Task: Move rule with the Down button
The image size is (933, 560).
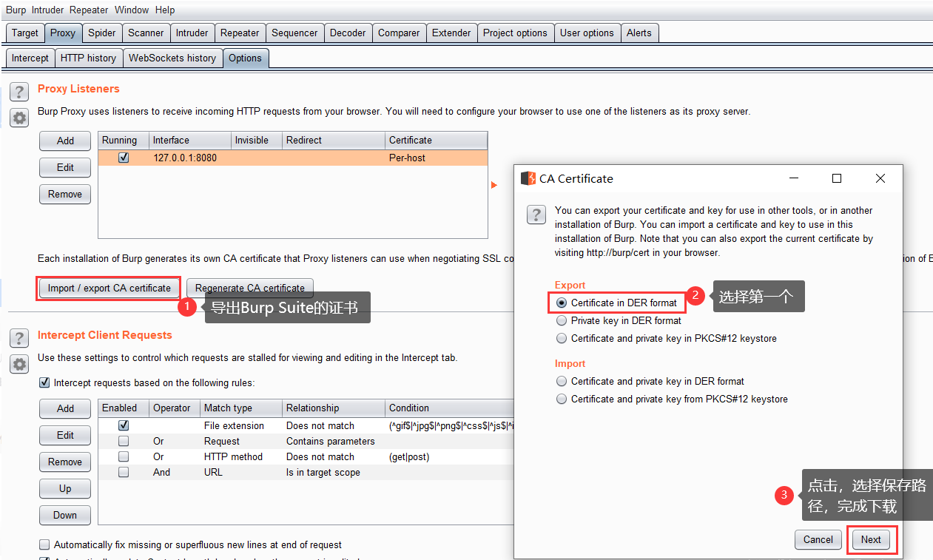Action: click(x=65, y=515)
